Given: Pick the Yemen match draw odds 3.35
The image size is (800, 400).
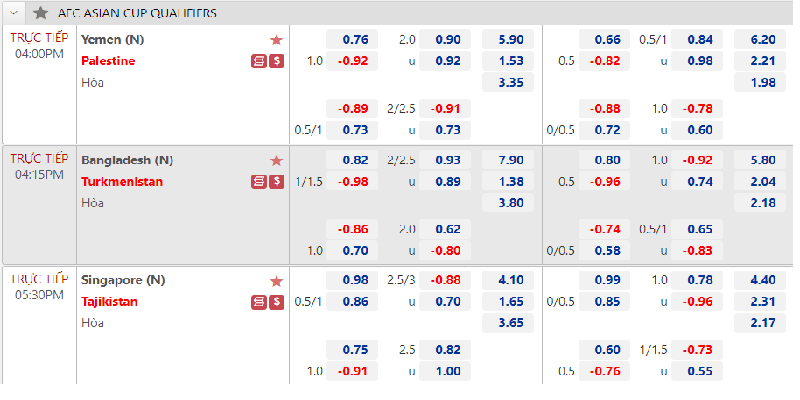Looking at the screenshot, I should coord(508,82).
